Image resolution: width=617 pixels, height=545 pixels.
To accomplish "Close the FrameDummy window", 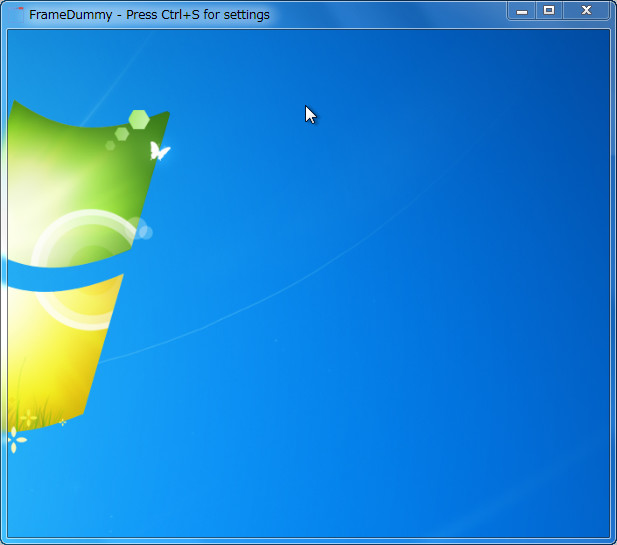I will (x=586, y=11).
